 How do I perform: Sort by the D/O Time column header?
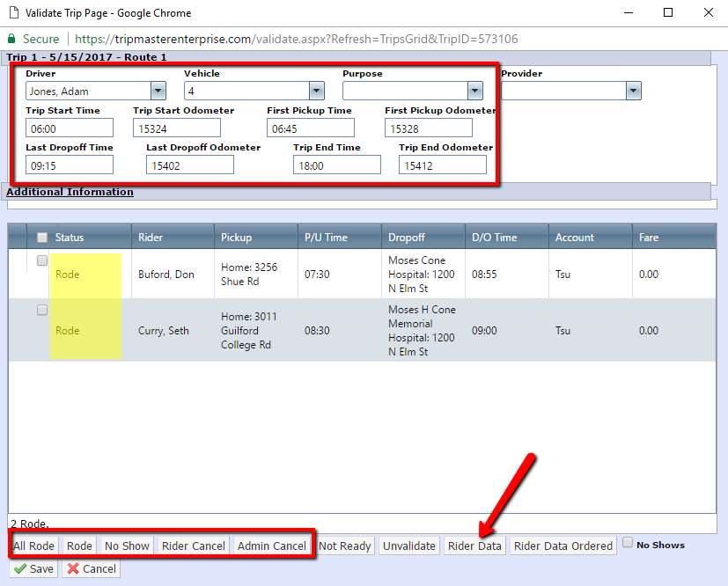coord(495,238)
